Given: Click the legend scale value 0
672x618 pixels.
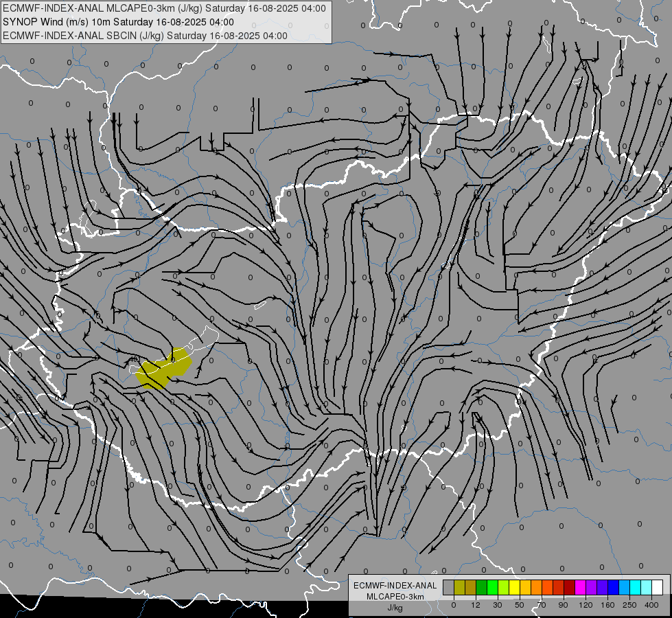Looking at the screenshot, I should (x=454, y=605).
